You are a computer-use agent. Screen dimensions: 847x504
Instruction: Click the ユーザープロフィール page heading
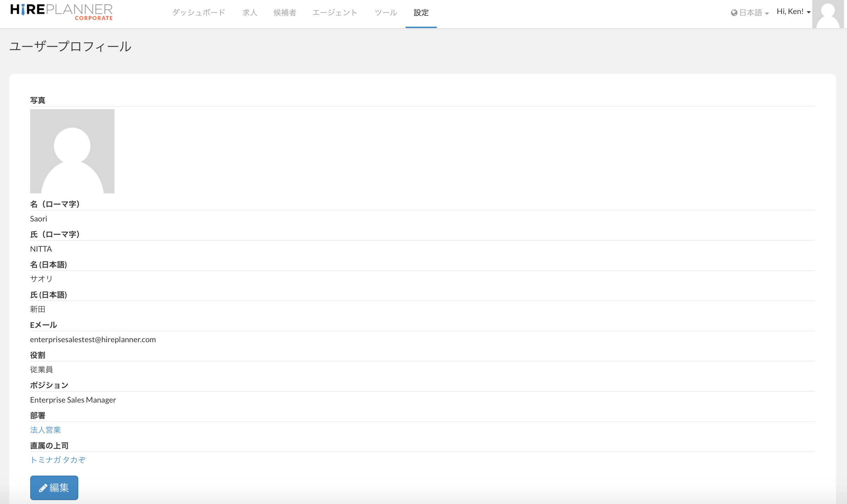[x=70, y=46]
